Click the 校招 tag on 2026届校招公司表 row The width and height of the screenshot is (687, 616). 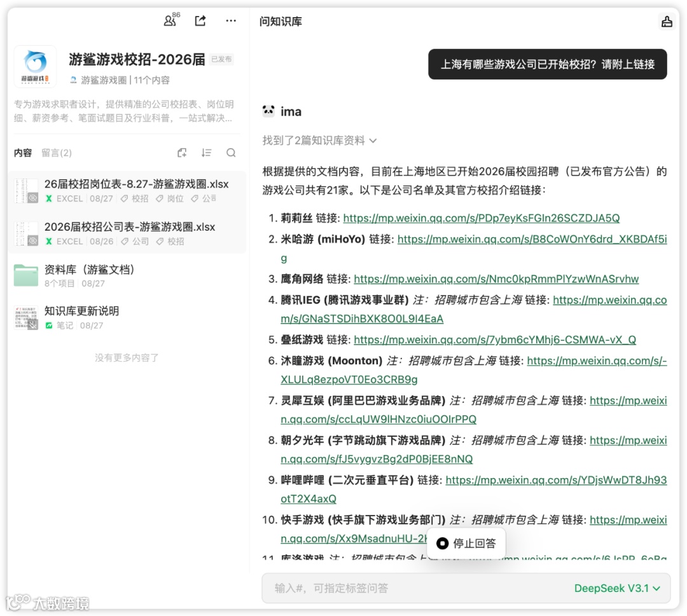pos(171,241)
